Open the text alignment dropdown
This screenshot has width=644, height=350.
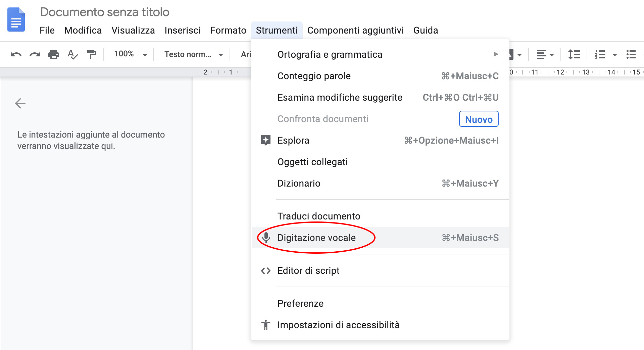click(x=544, y=54)
